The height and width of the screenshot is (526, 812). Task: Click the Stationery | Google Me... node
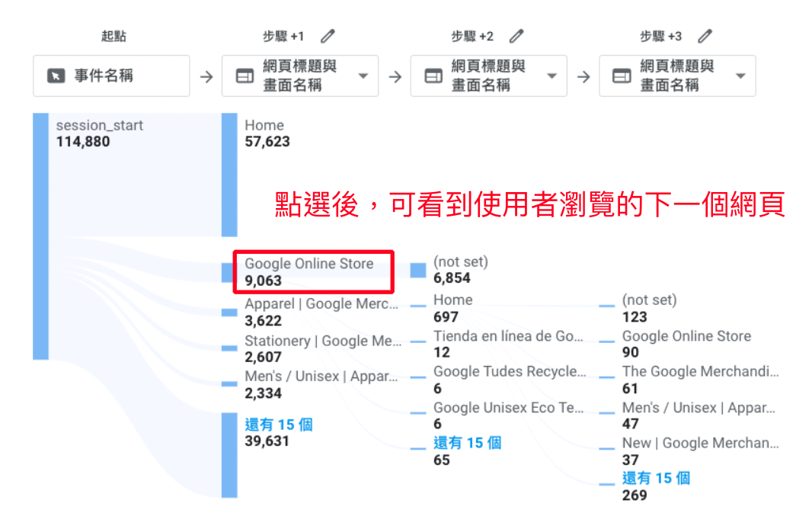[323, 348]
